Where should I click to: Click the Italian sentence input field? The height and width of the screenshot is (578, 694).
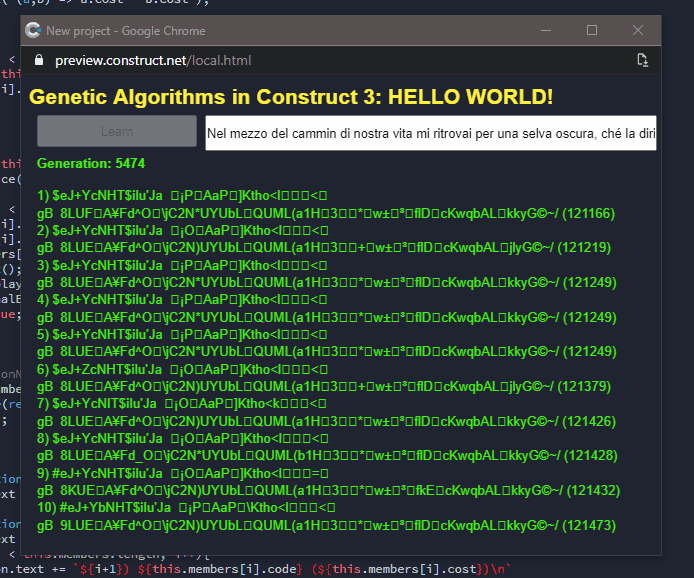click(x=431, y=133)
